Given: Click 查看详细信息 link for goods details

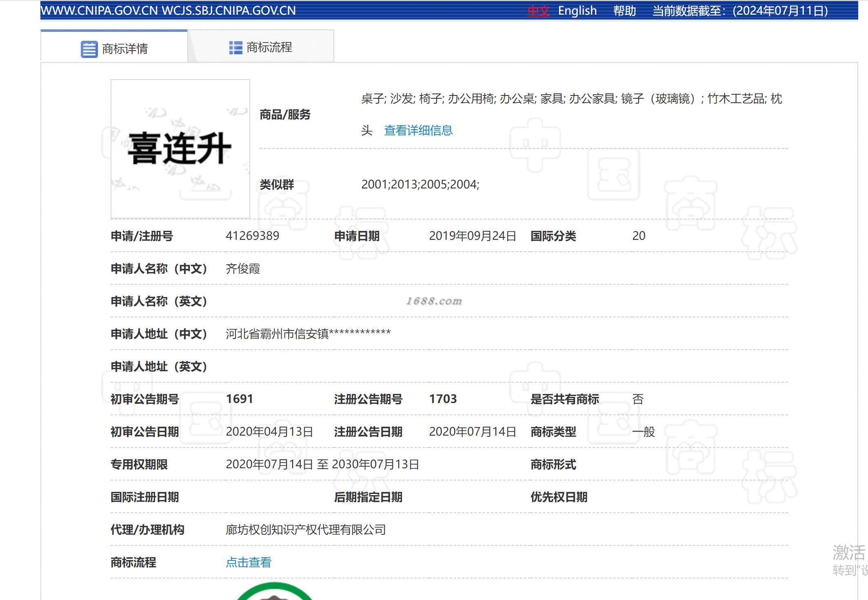Looking at the screenshot, I should [x=418, y=131].
